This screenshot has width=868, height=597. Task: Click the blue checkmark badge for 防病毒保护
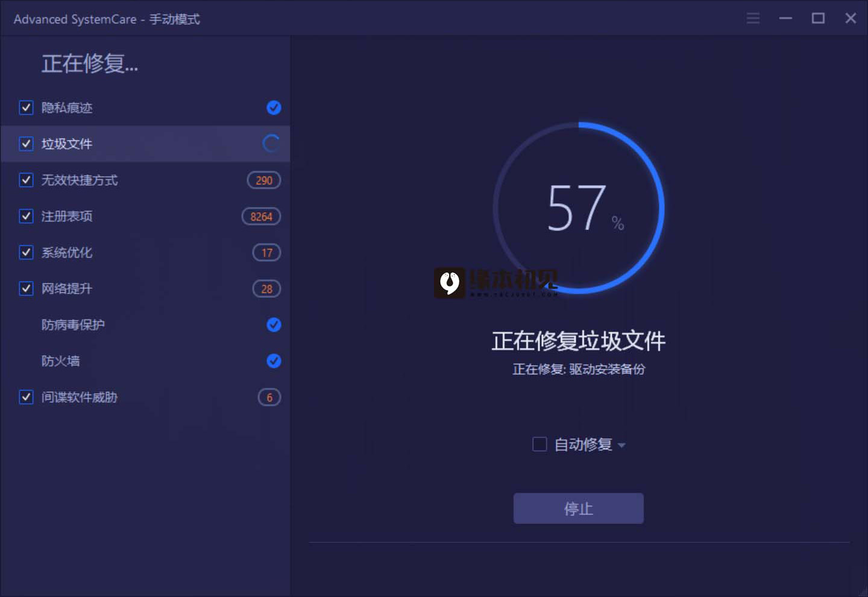[x=274, y=324]
